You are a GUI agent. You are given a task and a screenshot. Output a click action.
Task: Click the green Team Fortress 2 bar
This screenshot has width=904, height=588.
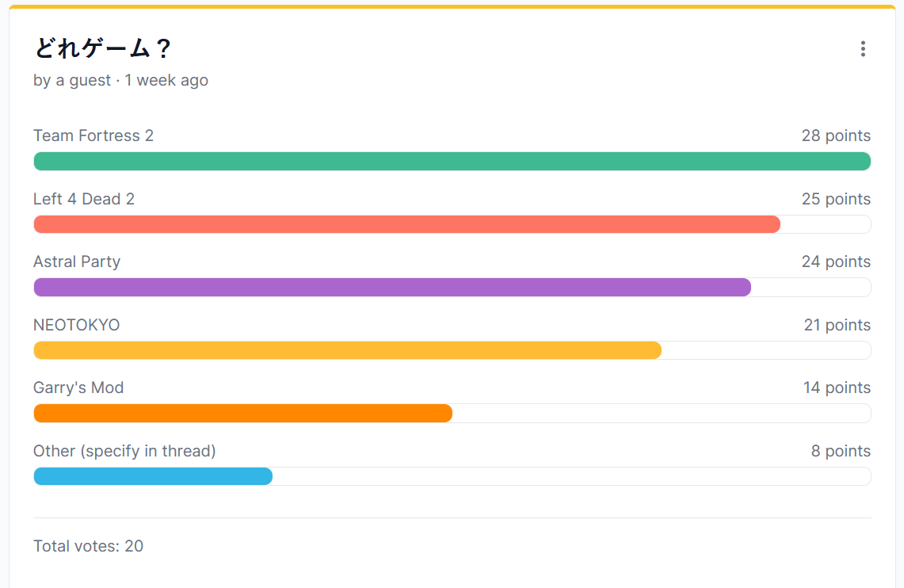(452, 162)
